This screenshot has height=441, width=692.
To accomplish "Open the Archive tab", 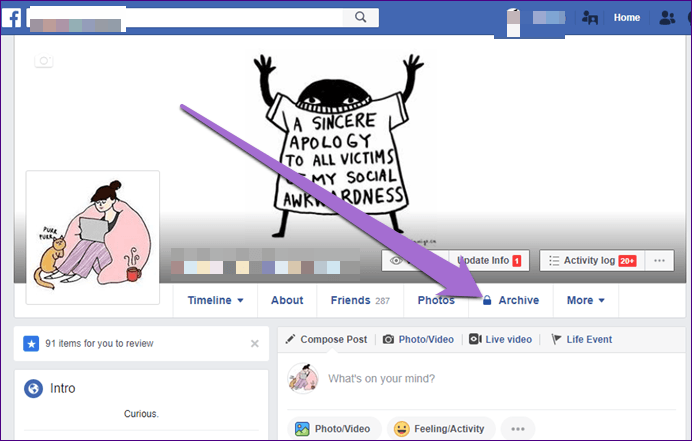I will point(511,300).
